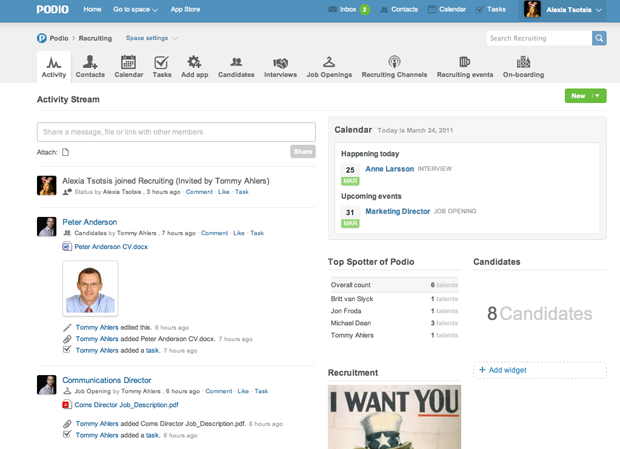The height and width of the screenshot is (449, 620).
Task: Expand the Space settings dropdown
Action: (x=151, y=38)
